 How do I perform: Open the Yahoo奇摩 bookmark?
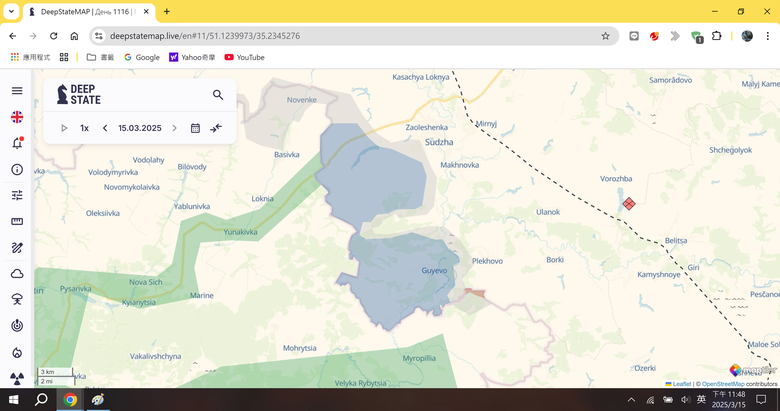tap(192, 57)
